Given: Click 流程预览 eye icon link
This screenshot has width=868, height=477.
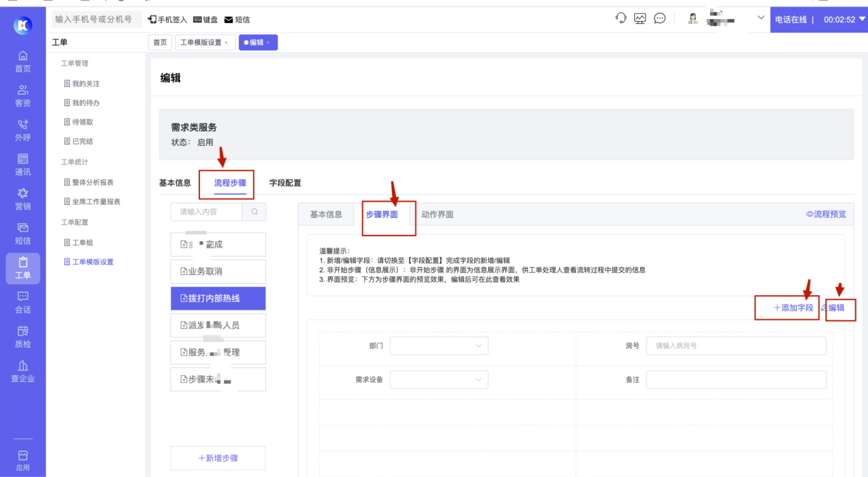Looking at the screenshot, I should [825, 214].
